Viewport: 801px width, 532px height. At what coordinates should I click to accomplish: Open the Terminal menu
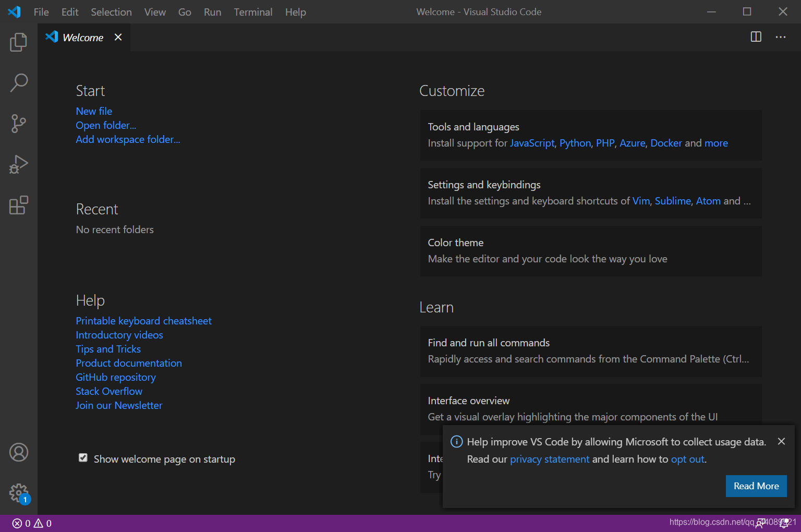click(x=253, y=12)
